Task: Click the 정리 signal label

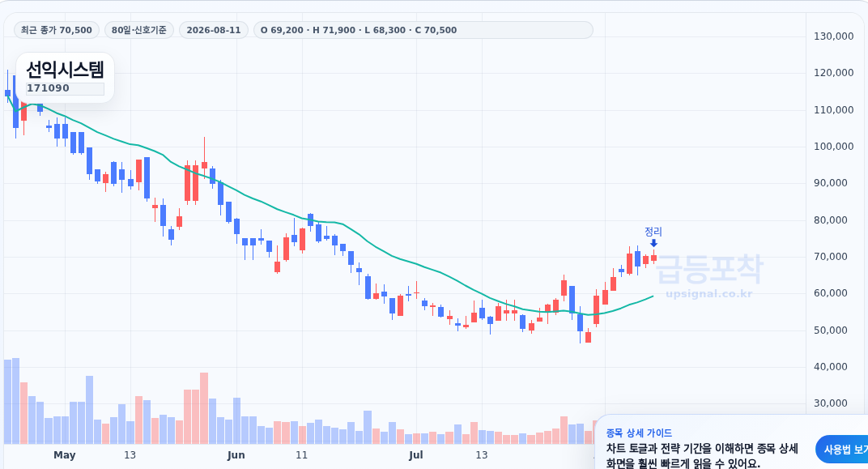Action: (x=653, y=232)
